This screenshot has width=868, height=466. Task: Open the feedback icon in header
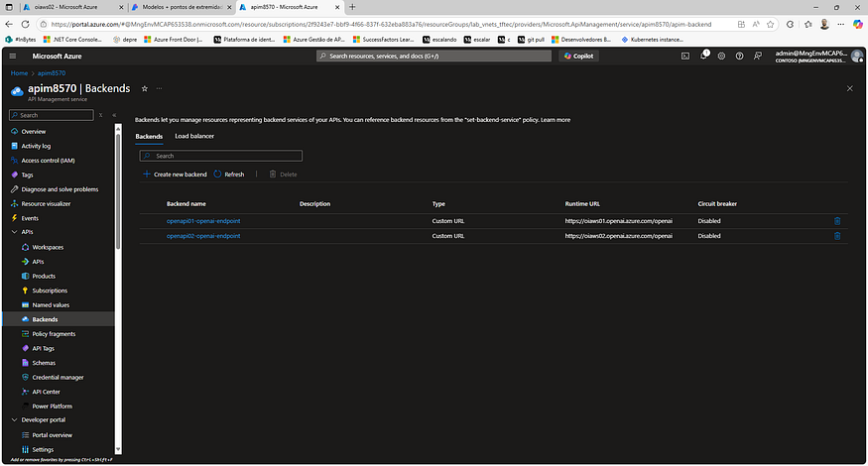758,56
